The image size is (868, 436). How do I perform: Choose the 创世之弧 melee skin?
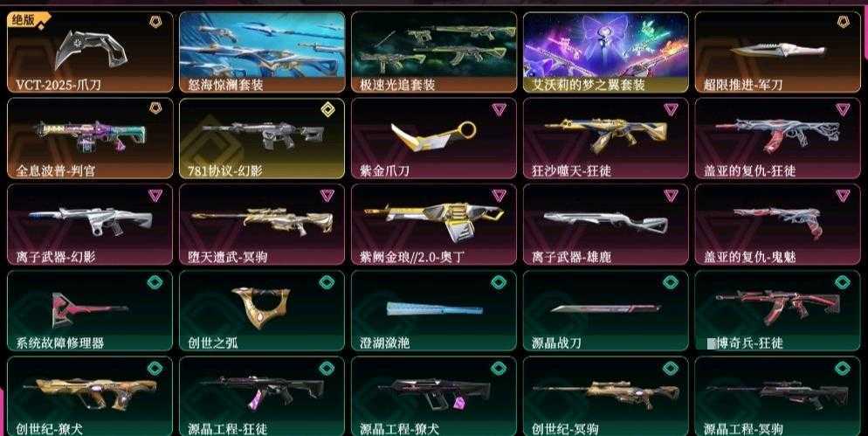coord(262,311)
